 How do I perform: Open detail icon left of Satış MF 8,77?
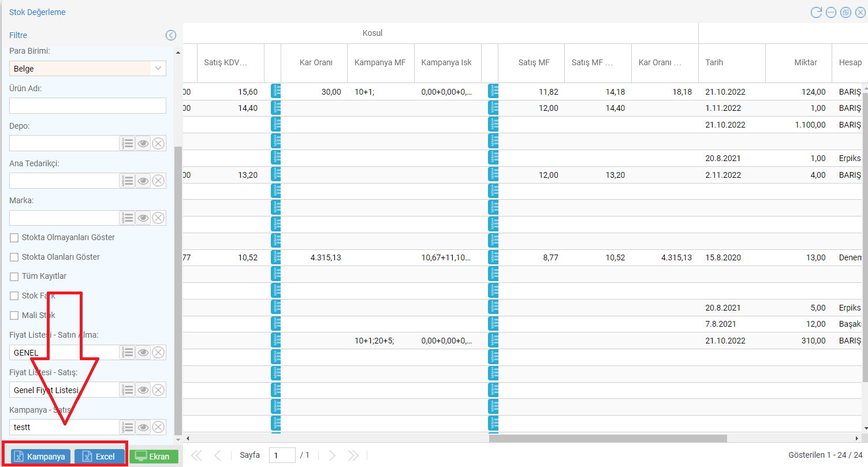(493, 257)
